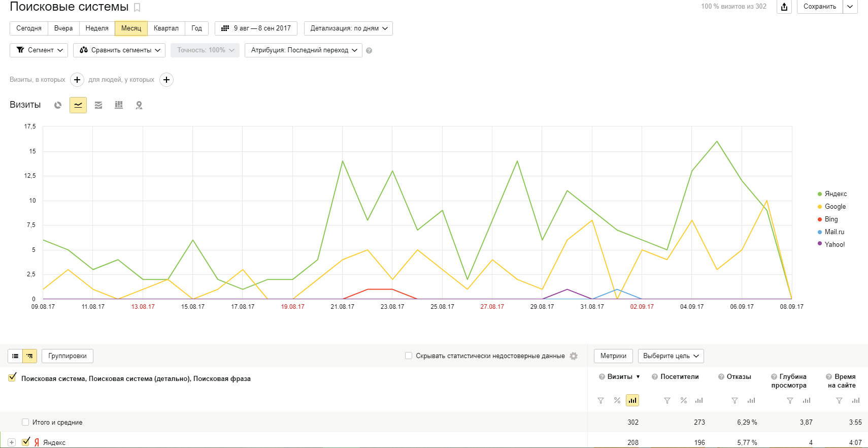The image size is (868, 448).
Task: Open the Сегмент dropdown
Action: 39,50
